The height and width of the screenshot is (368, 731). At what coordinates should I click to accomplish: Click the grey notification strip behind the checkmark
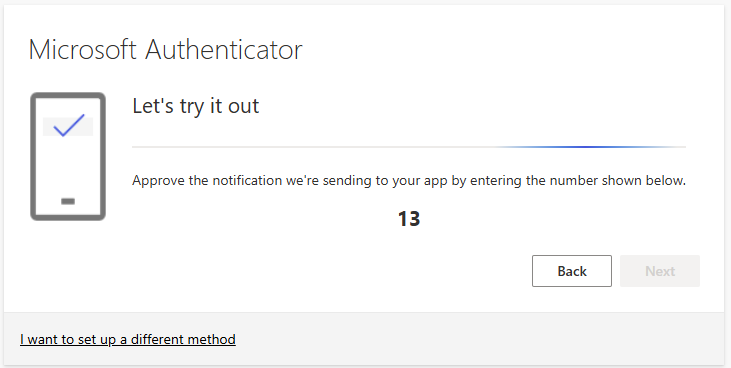click(x=68, y=126)
